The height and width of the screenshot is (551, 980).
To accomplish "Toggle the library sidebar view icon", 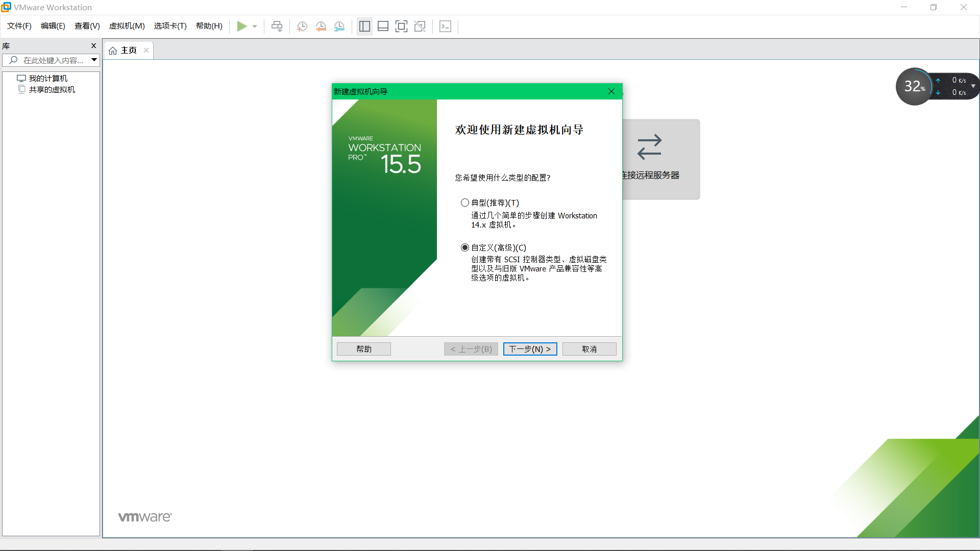I will 364,26.
